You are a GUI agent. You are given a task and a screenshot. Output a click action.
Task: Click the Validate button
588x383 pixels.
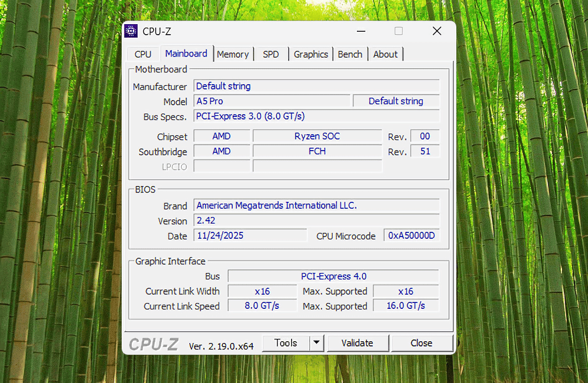[358, 342]
